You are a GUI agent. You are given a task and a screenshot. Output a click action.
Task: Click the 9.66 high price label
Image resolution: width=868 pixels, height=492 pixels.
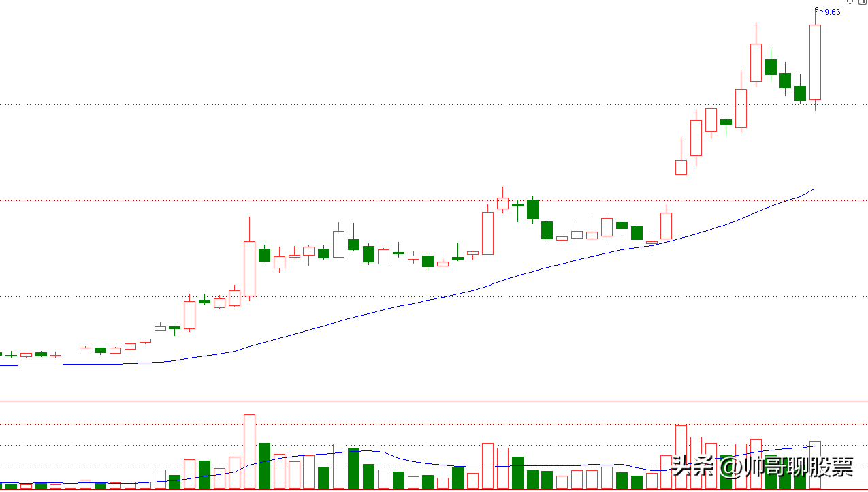[x=832, y=12]
